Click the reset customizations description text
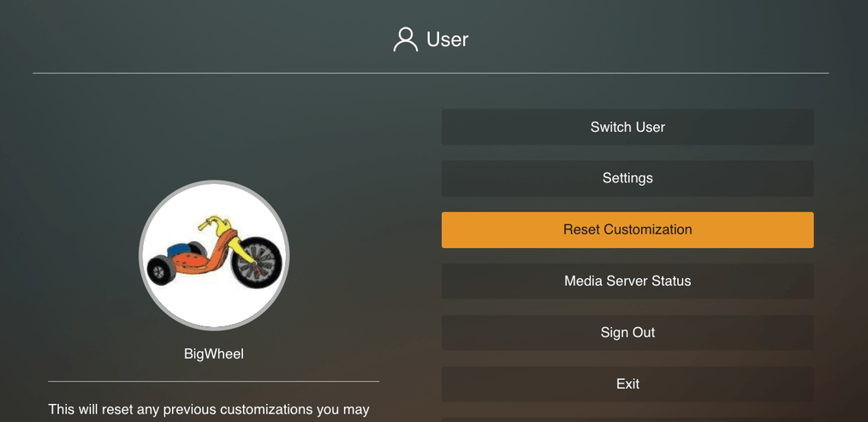Screen dimensions: 868x422 [209, 409]
